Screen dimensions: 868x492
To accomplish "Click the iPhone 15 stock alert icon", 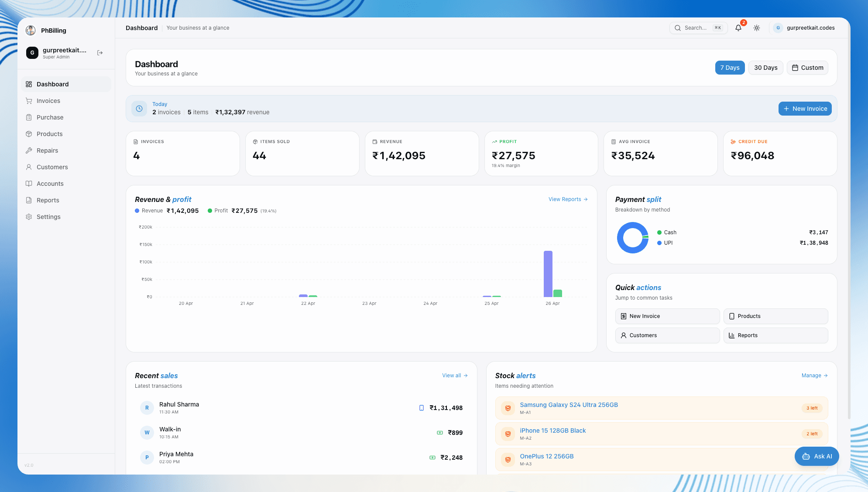I will point(508,434).
